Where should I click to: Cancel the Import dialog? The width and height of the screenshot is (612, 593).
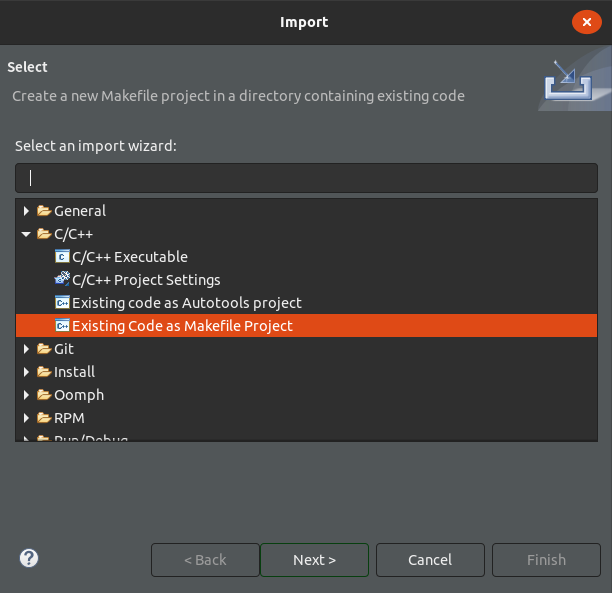(430, 560)
